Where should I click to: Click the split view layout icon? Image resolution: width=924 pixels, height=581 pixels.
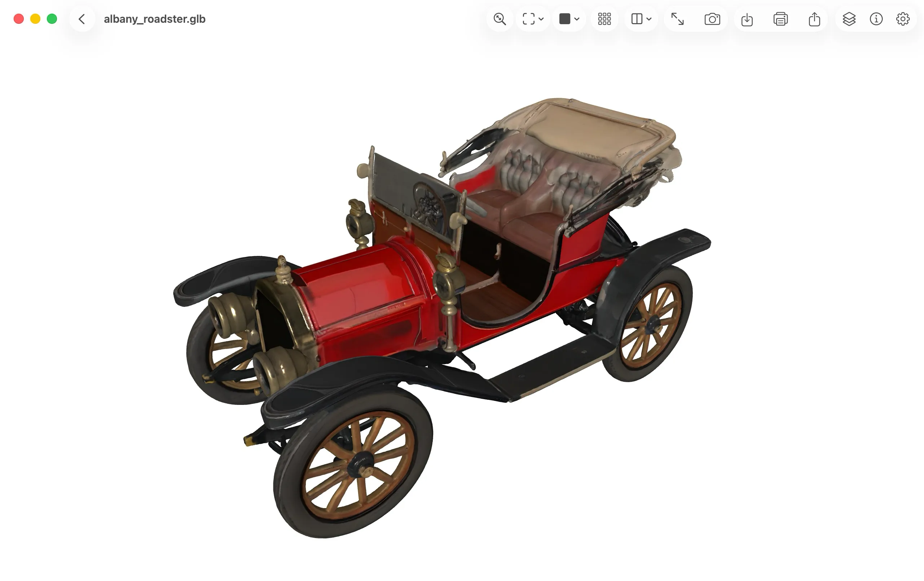tap(637, 19)
